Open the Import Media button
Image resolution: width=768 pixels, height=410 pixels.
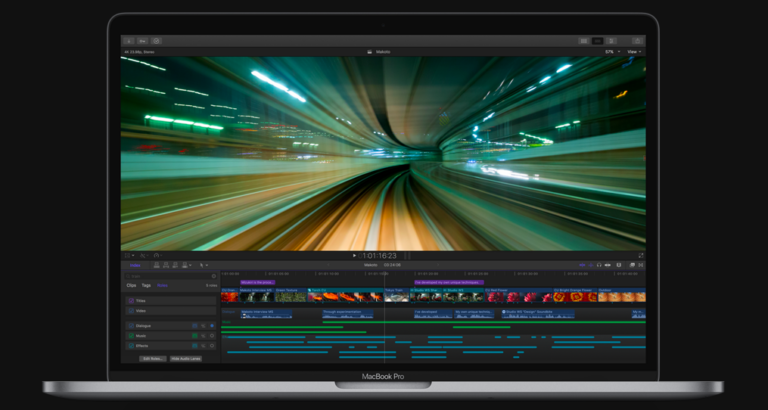click(129, 41)
